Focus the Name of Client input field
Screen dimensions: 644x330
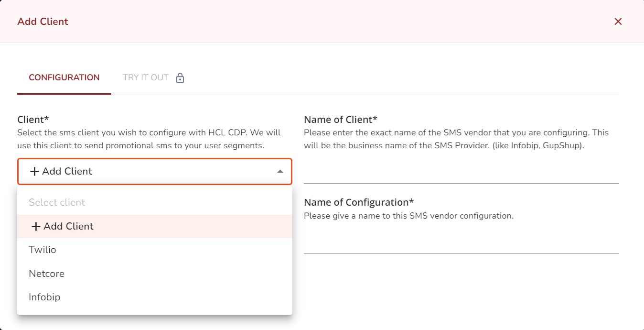coord(461,172)
